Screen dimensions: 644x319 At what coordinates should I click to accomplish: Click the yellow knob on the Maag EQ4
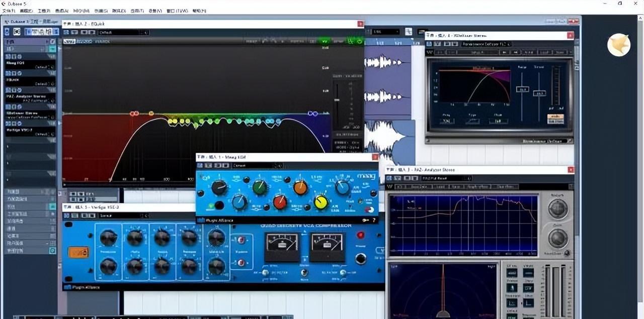click(x=320, y=202)
